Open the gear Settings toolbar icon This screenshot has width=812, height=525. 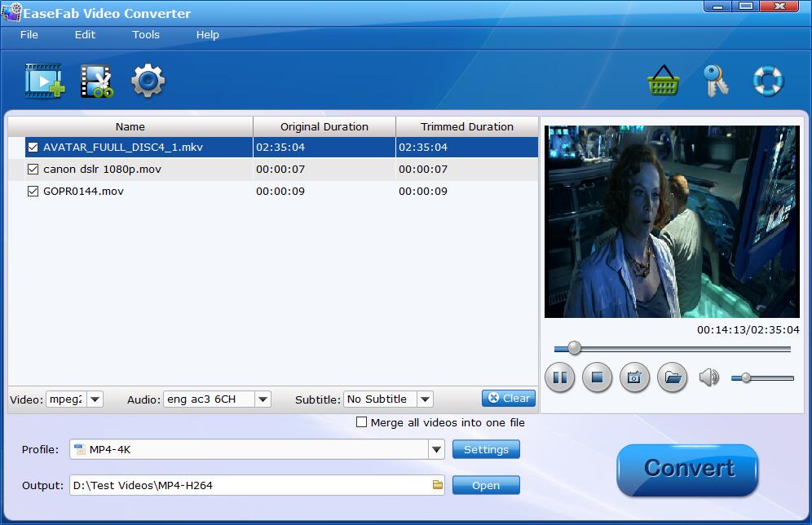[x=148, y=80]
